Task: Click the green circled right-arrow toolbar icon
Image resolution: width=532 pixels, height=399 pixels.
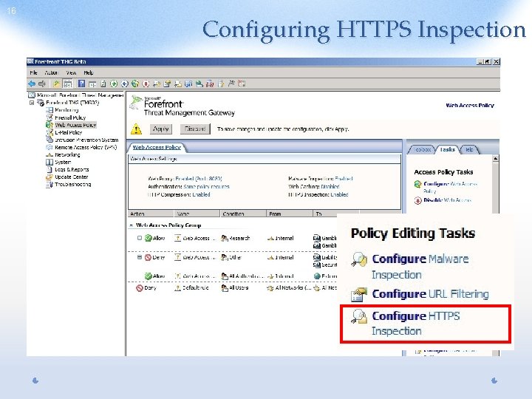Action: pyautogui.click(x=114, y=83)
